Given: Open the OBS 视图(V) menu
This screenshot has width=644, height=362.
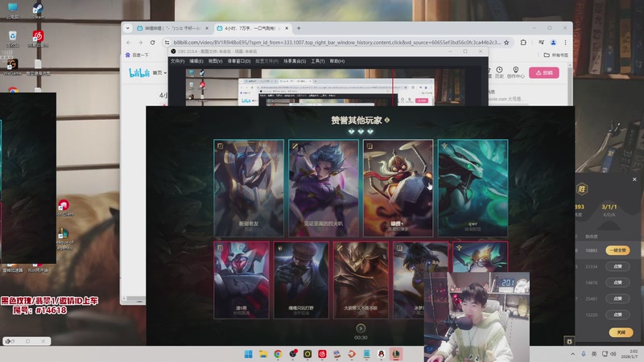Looking at the screenshot, I should point(215,61).
